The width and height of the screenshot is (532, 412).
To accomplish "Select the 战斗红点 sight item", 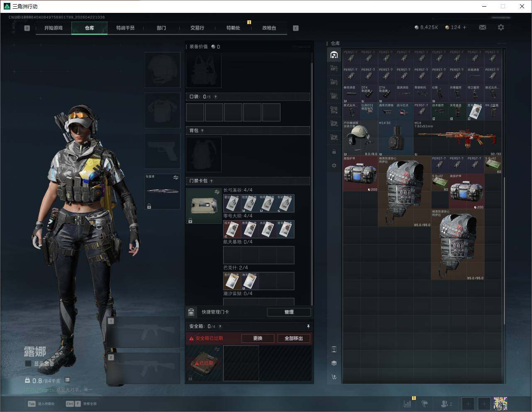I will pos(405,112).
